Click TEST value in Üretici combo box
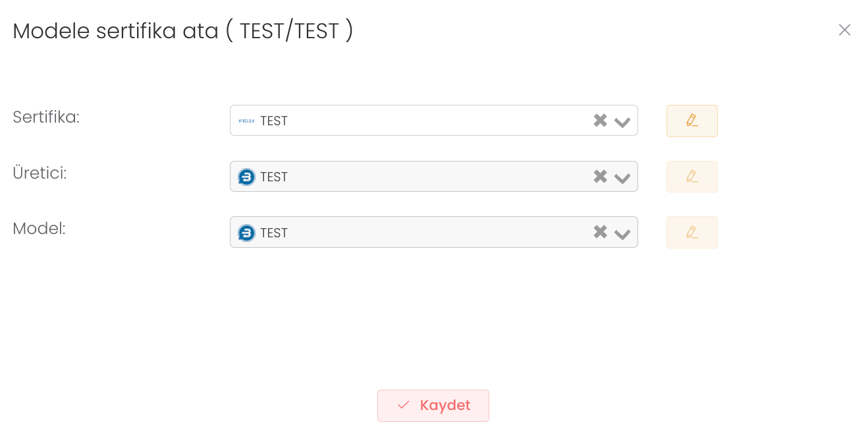This screenshot has height=443, width=868. 274,177
